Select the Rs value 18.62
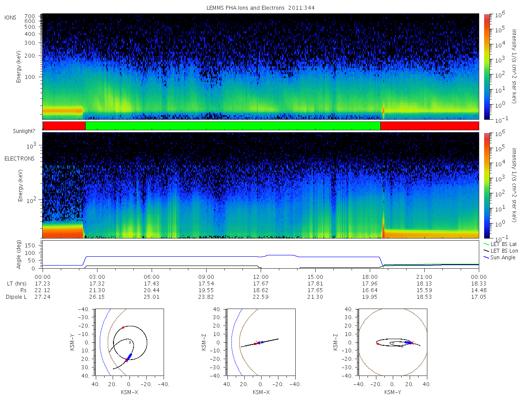Screen dimensions: 532x399 [260, 290]
